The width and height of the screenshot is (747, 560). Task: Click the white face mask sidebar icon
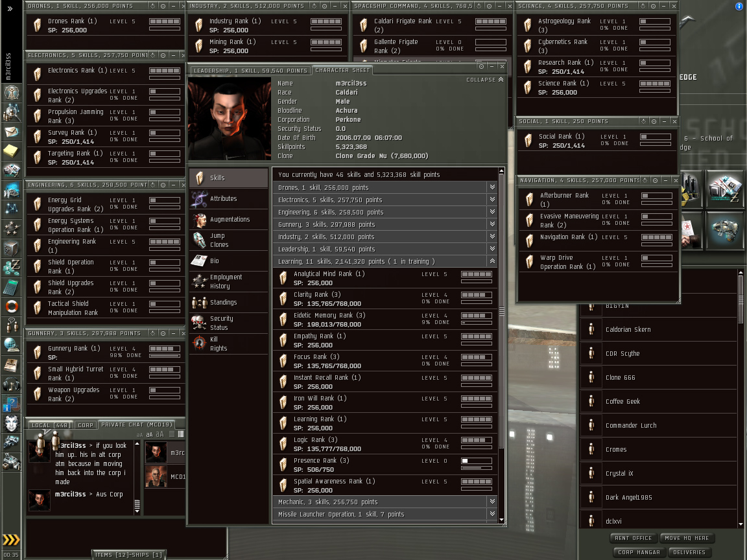click(x=12, y=423)
